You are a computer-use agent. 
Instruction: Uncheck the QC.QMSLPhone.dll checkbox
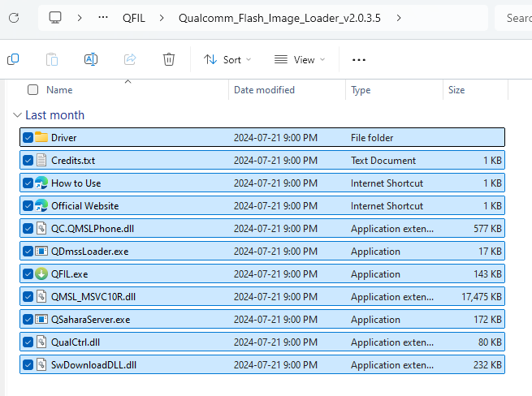28,229
